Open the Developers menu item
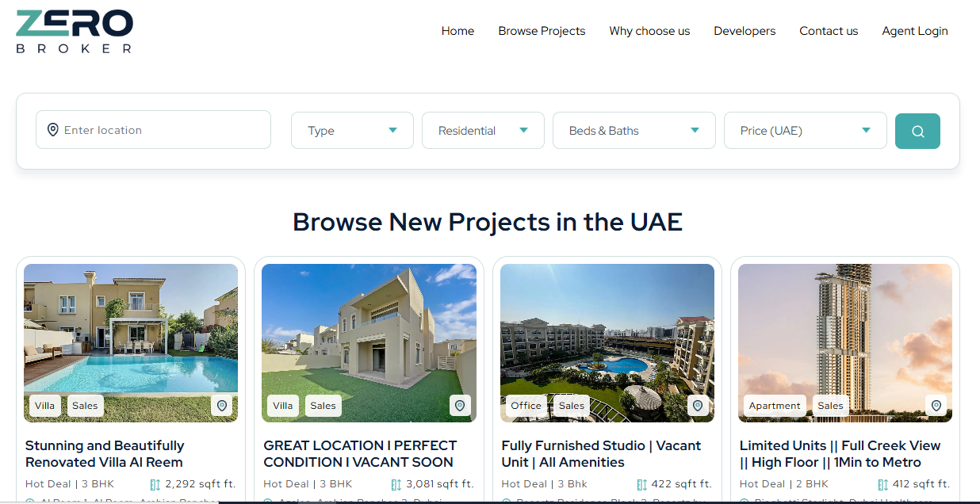The image size is (980, 504). click(745, 31)
